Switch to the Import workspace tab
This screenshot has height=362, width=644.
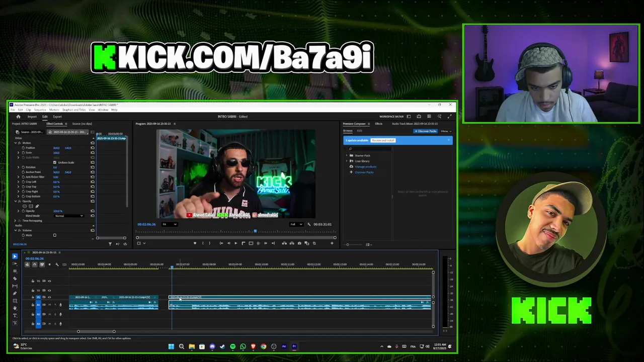(32, 117)
